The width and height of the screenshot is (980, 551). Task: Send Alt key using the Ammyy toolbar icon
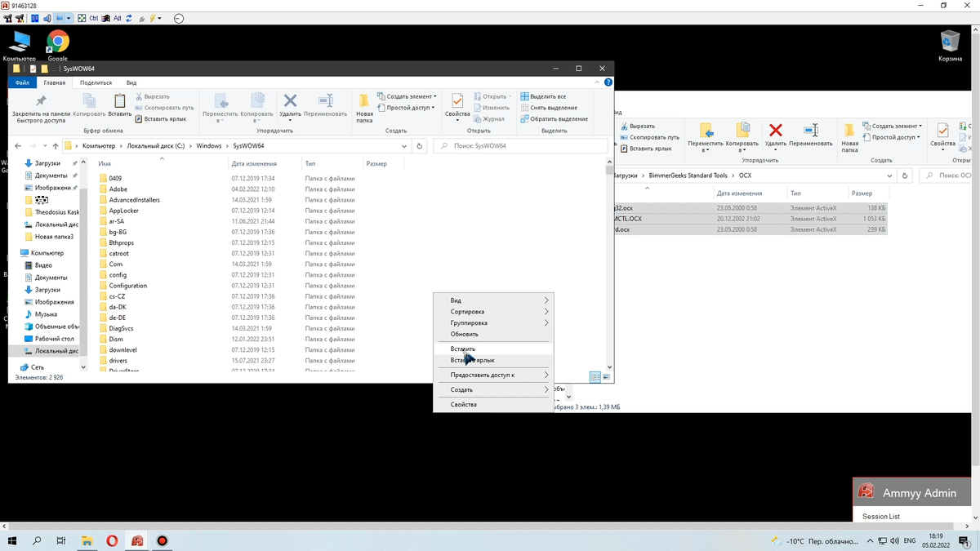click(x=118, y=18)
